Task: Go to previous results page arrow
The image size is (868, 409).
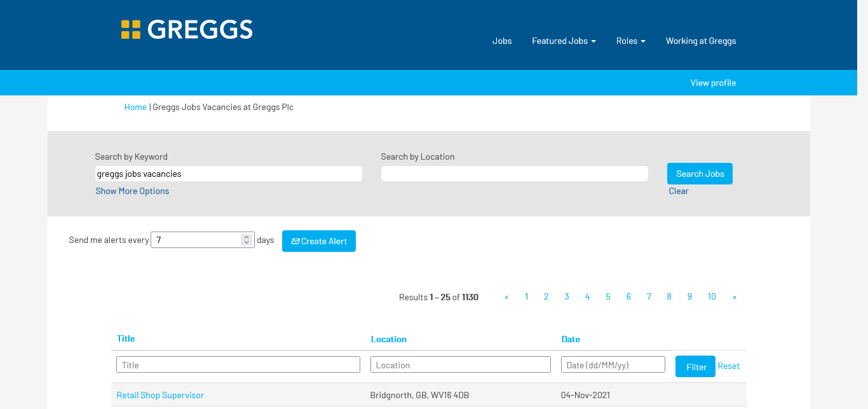Action: 506,297
